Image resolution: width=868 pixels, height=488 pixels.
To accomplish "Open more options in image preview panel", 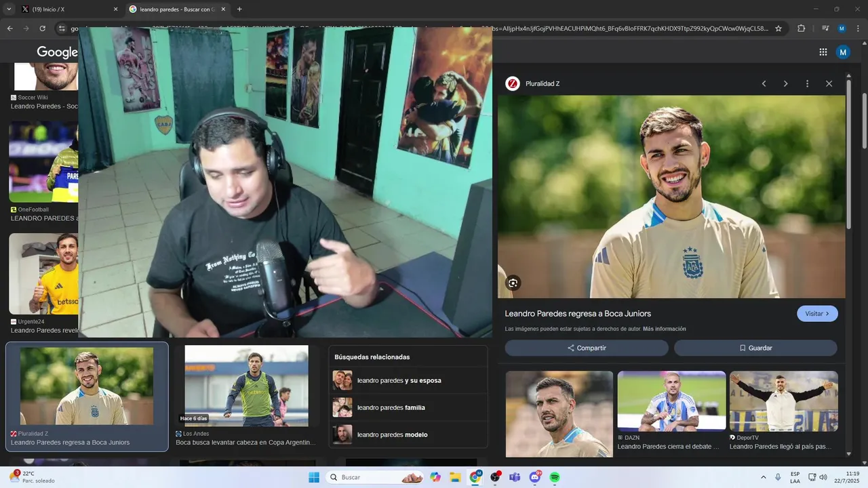I will 807,83.
